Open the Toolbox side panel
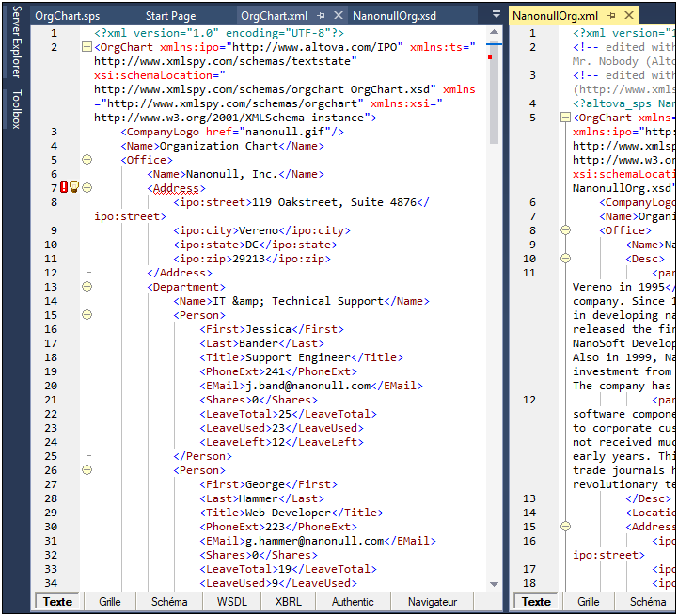 pyautogui.click(x=16, y=109)
